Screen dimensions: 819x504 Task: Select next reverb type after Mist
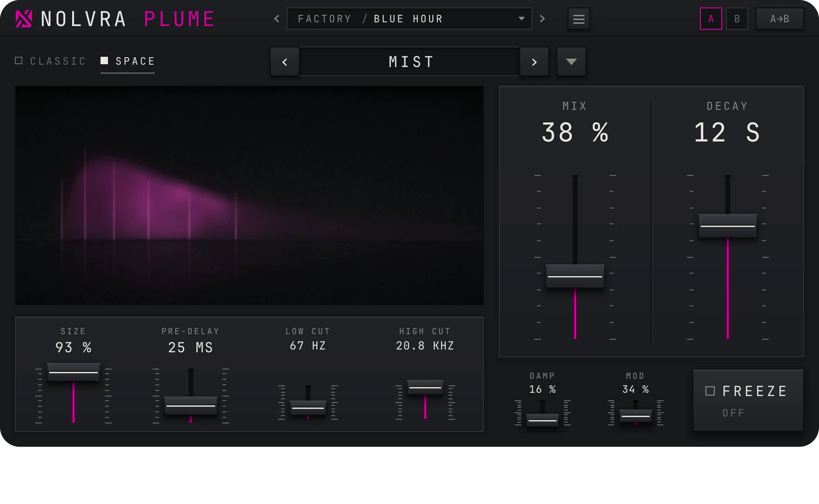tap(534, 61)
